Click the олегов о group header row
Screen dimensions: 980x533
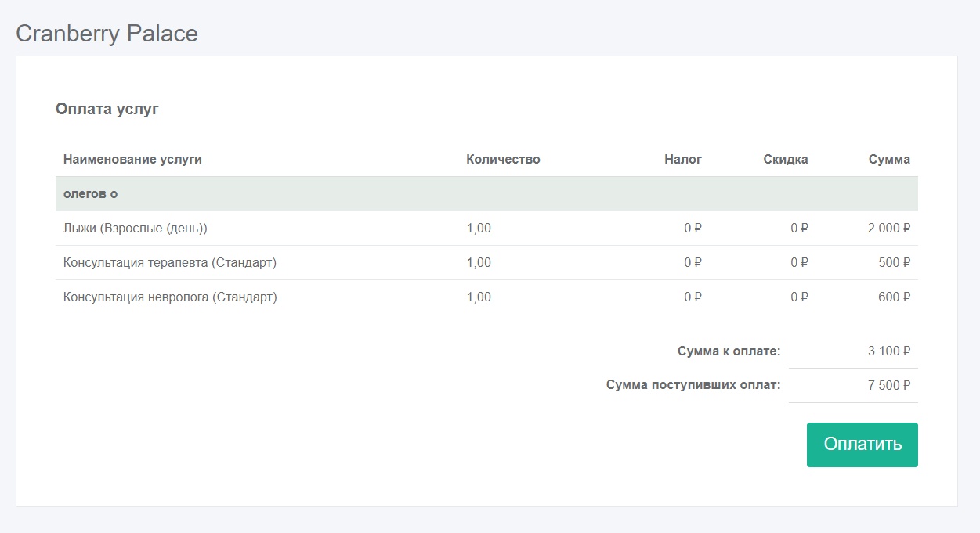point(91,193)
